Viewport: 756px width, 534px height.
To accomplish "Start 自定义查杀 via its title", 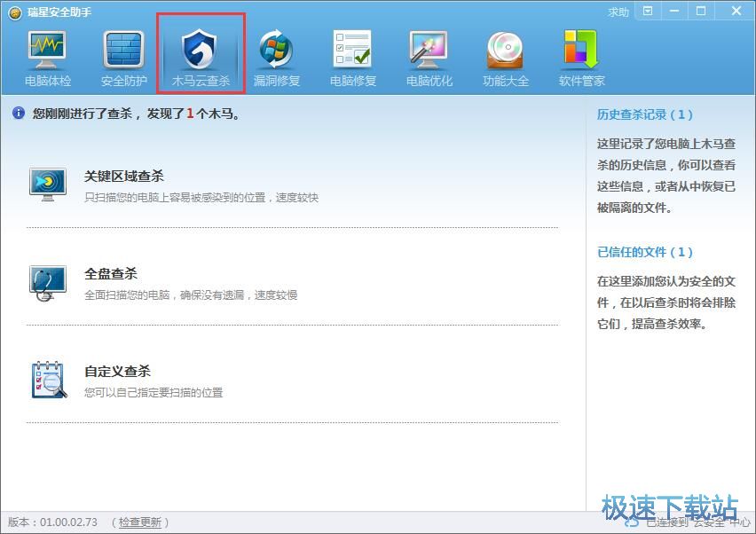I will point(118,371).
